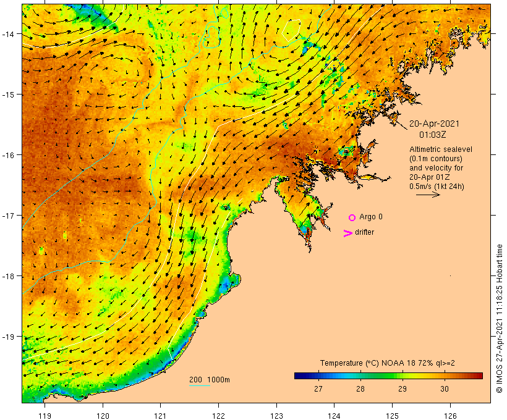
Task: Click the longitude label 126
Action: 450,416
